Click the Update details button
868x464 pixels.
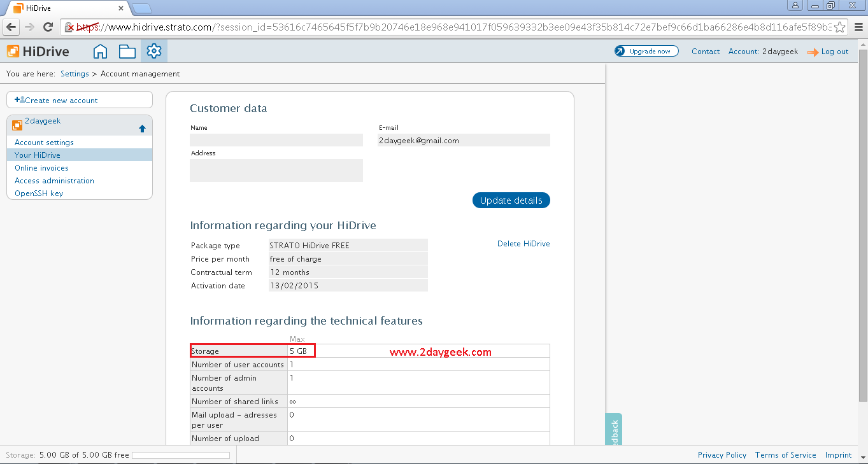[x=511, y=200]
